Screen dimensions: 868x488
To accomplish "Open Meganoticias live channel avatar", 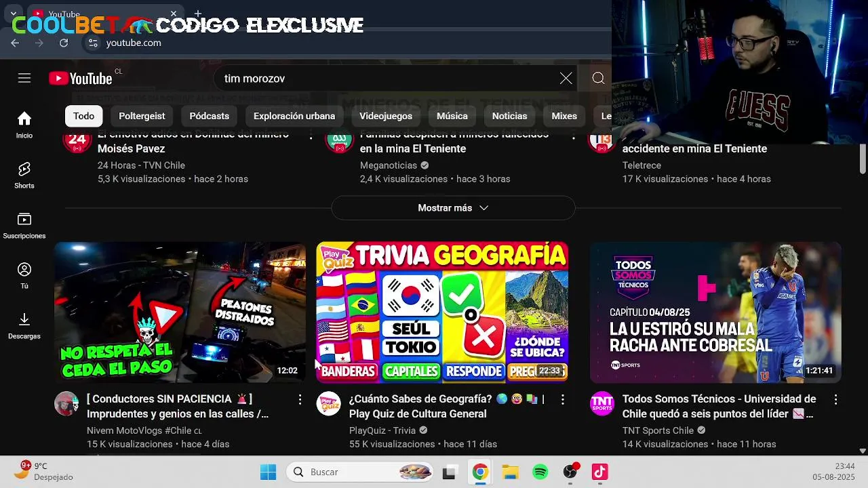I will (340, 141).
